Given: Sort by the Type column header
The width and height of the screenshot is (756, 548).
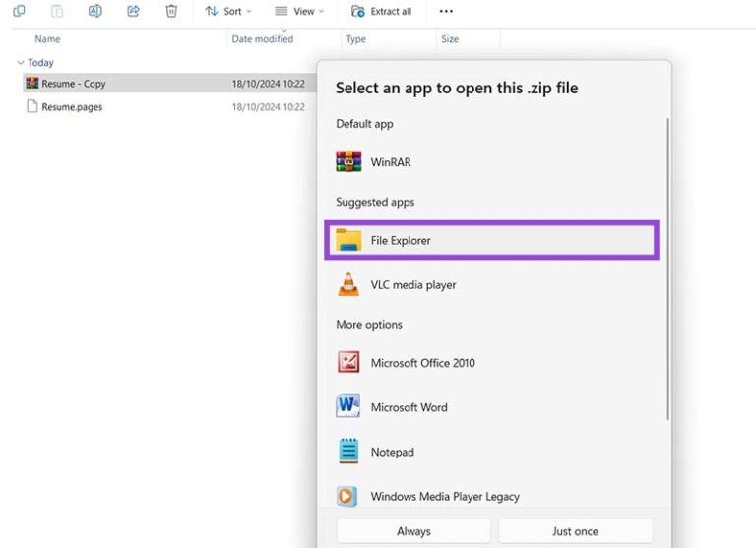Looking at the screenshot, I should click(355, 39).
